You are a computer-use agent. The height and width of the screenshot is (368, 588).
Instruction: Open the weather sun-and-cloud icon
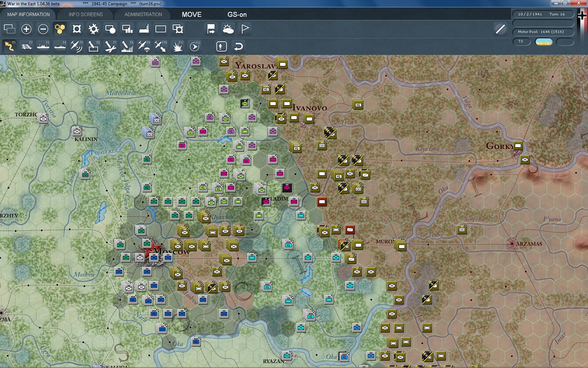[228, 29]
